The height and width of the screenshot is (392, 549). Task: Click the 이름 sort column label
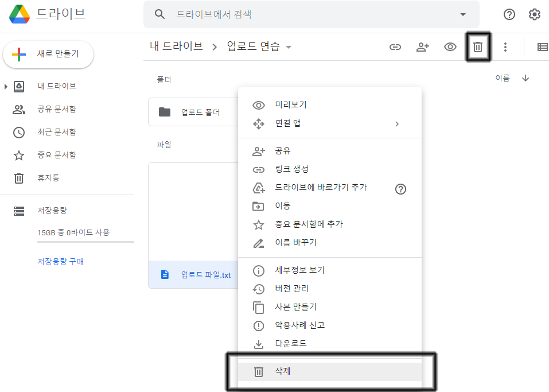coord(502,78)
